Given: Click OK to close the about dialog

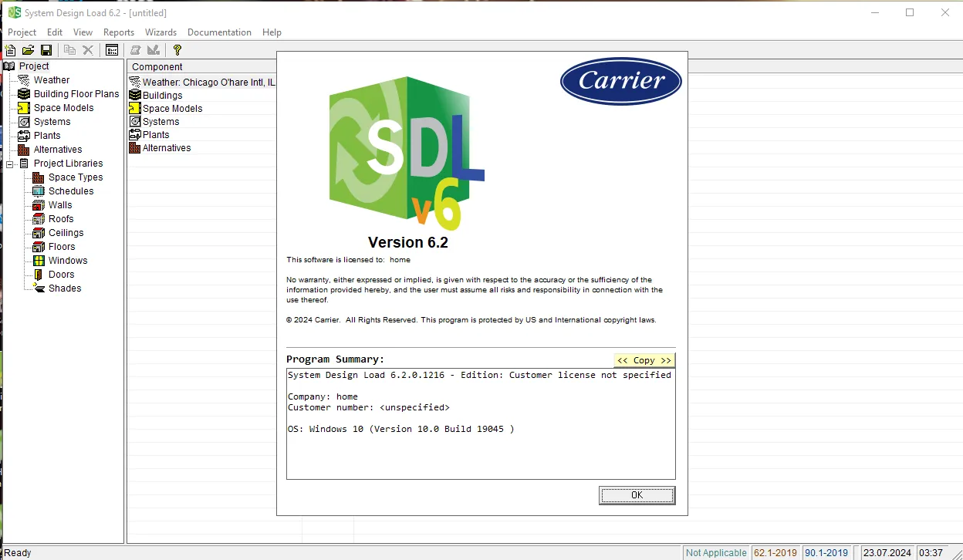Looking at the screenshot, I should [x=637, y=495].
